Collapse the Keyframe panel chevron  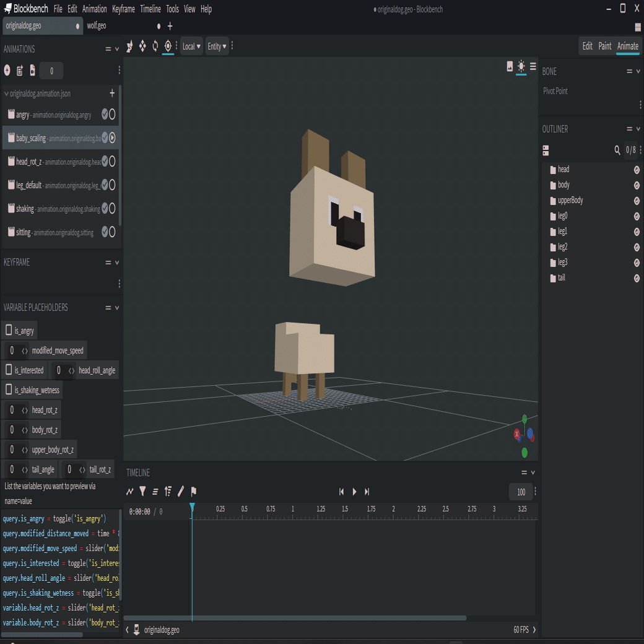click(117, 263)
